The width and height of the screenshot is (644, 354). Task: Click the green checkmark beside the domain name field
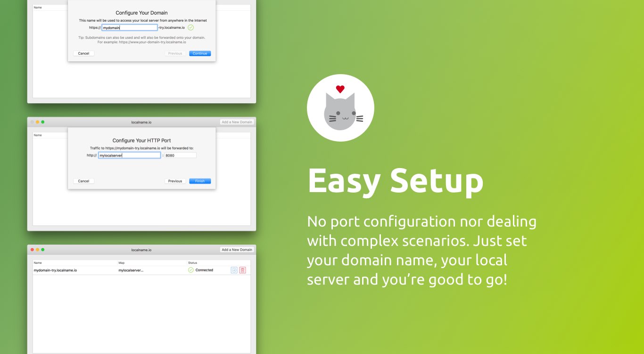coord(190,27)
